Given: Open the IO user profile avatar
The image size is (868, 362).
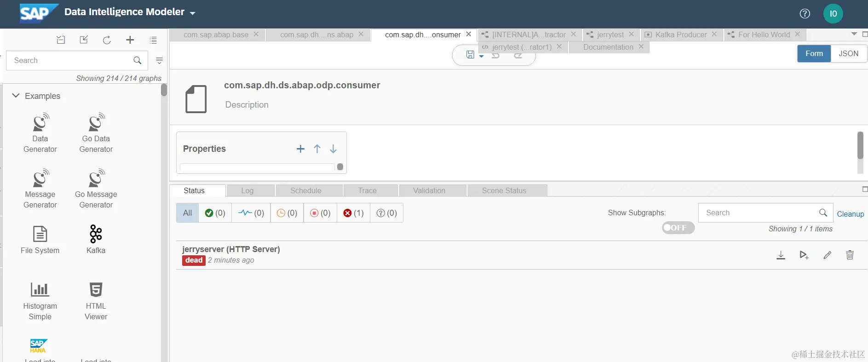Looking at the screenshot, I should [833, 14].
